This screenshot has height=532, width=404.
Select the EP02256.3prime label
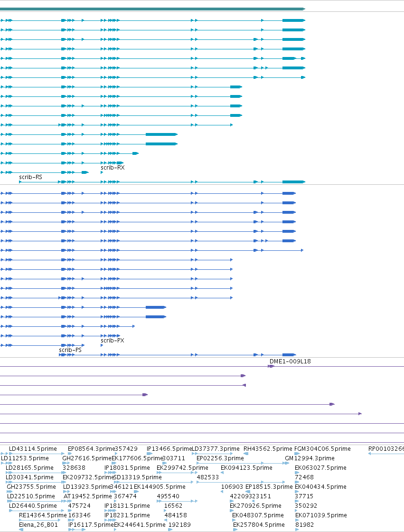tap(220, 458)
